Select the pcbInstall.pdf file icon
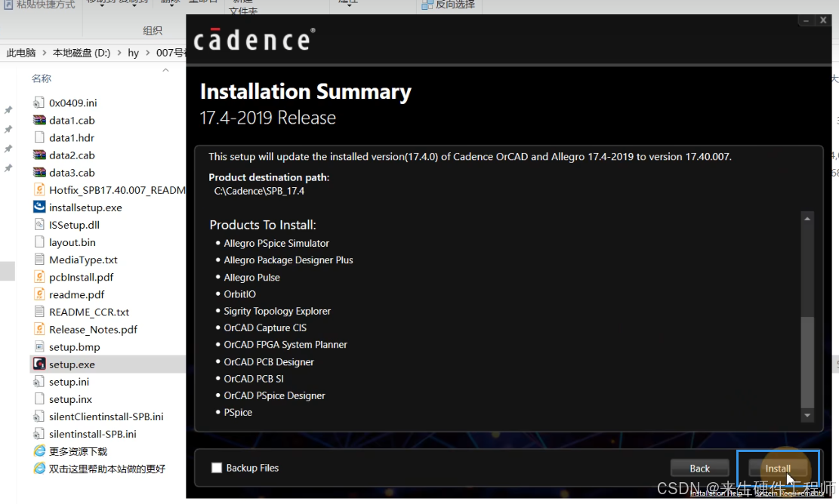 click(x=39, y=277)
